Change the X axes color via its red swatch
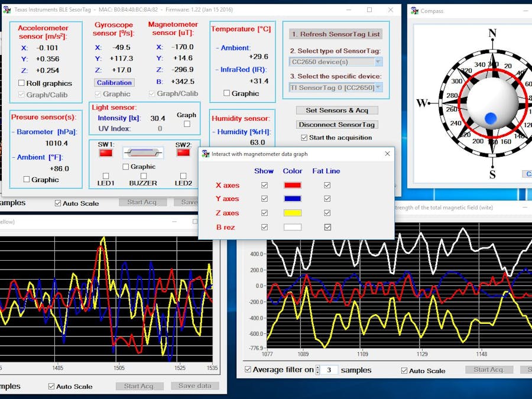Screen dimensions: 532x399 pyautogui.click(x=294, y=184)
